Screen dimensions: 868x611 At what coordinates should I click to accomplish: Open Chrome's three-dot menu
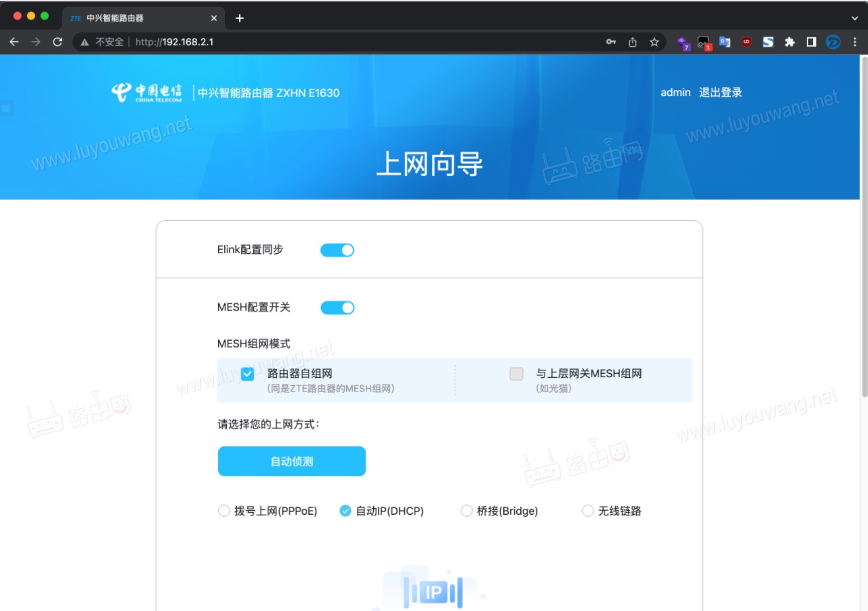point(855,42)
